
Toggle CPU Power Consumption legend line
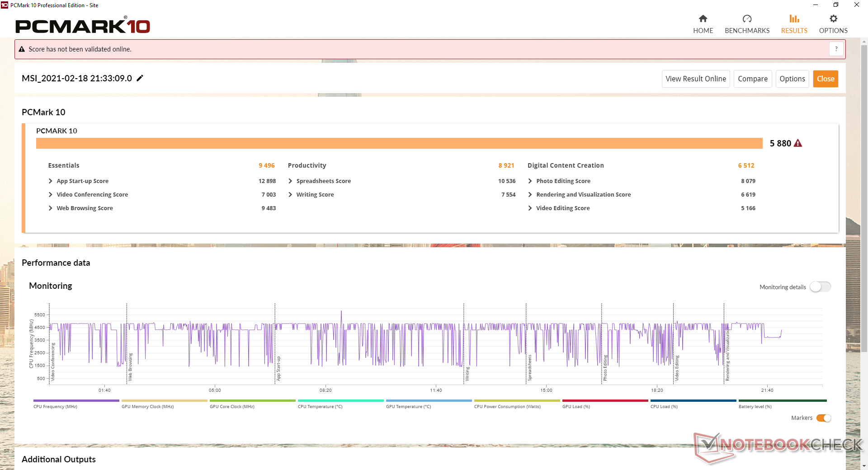pos(517,400)
